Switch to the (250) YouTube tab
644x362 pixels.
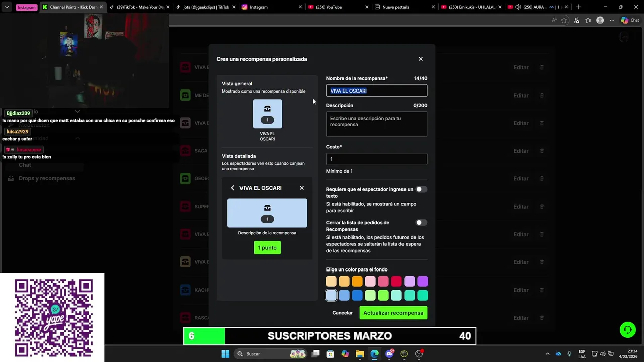click(337, 7)
